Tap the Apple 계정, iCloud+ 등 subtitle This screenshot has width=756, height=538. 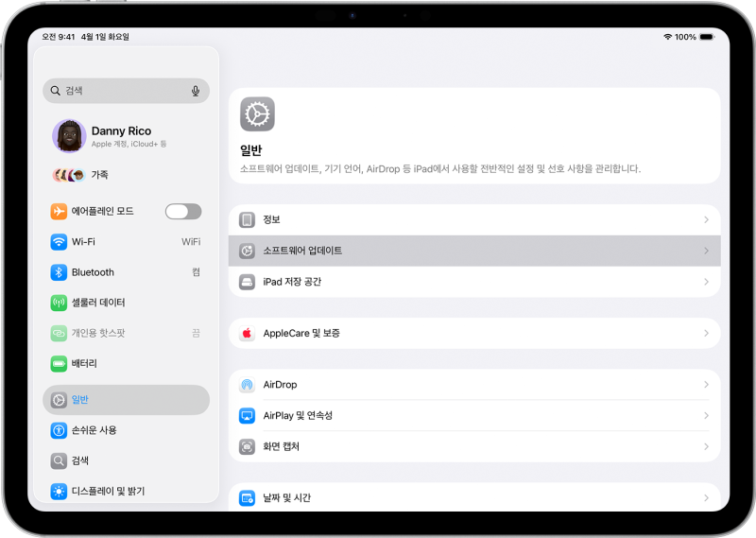[x=129, y=144]
